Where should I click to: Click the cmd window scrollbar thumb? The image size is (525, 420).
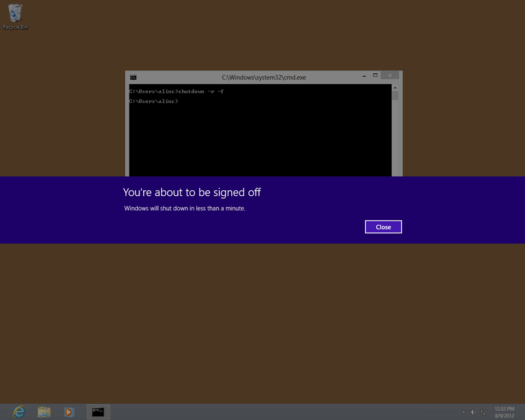(x=395, y=96)
